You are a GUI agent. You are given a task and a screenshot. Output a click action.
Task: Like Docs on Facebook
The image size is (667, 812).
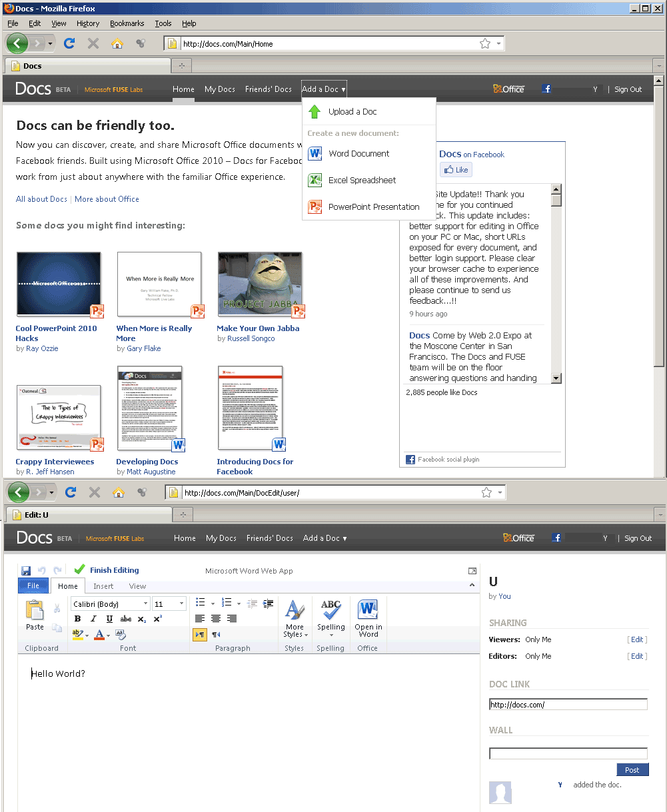456,170
